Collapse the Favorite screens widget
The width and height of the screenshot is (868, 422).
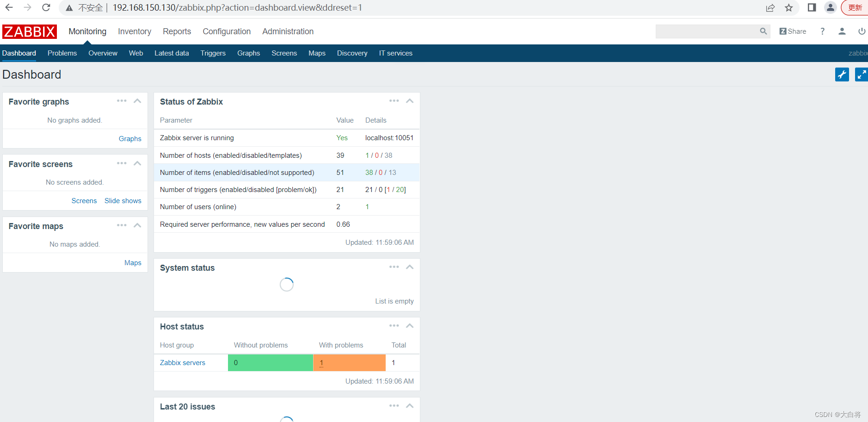click(137, 163)
